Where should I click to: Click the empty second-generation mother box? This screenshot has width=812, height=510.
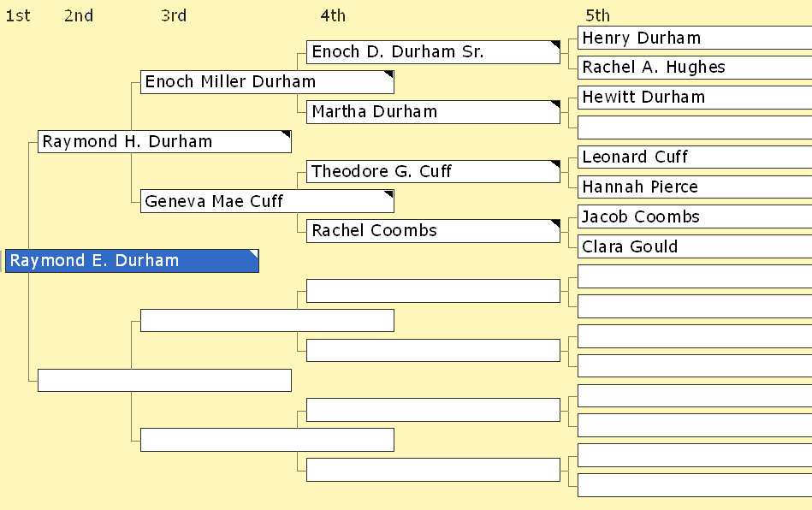[164, 380]
